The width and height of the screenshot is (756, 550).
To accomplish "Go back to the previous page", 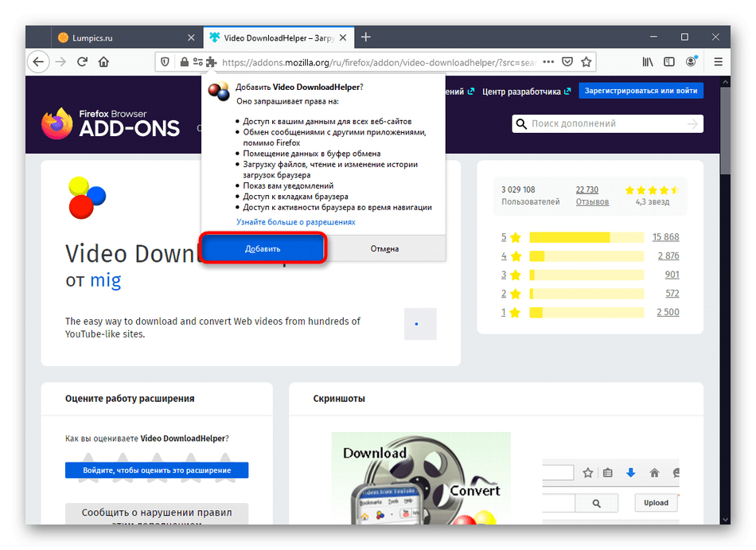I will tap(38, 62).
